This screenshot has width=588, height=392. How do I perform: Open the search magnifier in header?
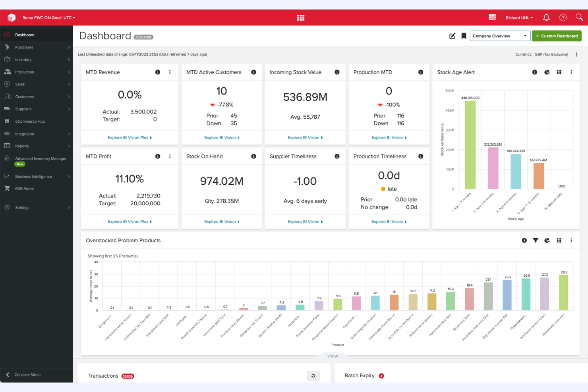pyautogui.click(x=579, y=17)
